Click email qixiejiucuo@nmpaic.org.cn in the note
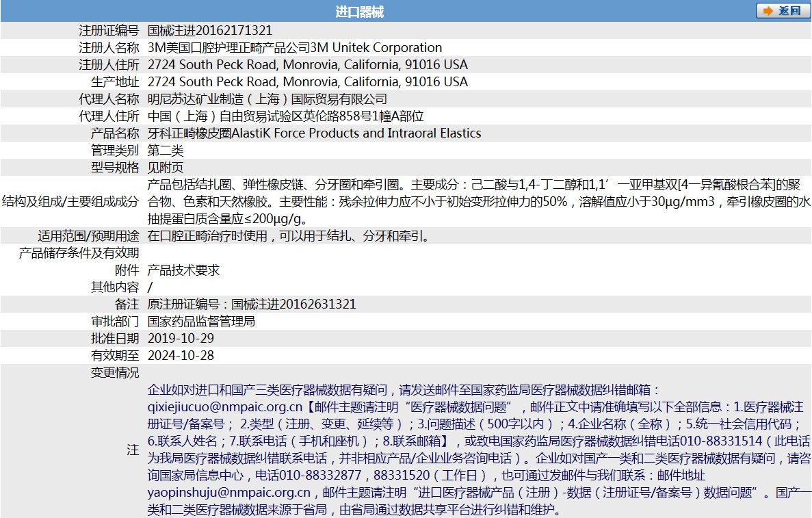Viewport: 812px width, 518px height. 225,407
